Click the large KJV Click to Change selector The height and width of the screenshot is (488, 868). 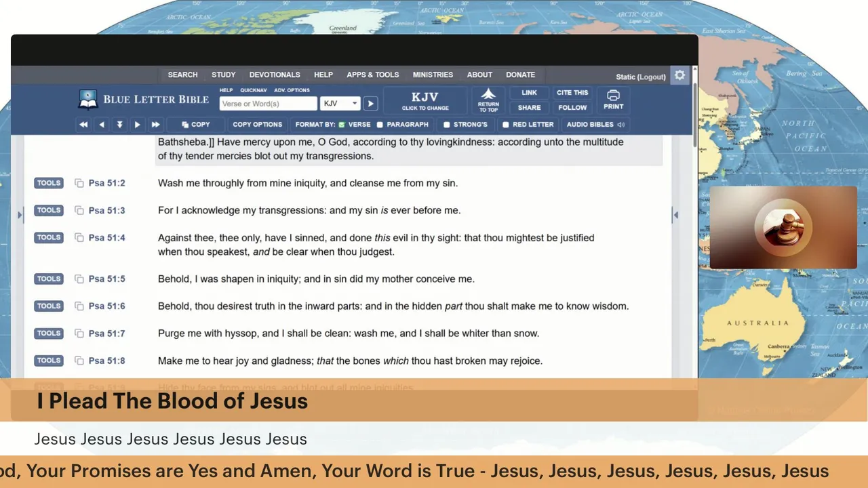pos(425,100)
